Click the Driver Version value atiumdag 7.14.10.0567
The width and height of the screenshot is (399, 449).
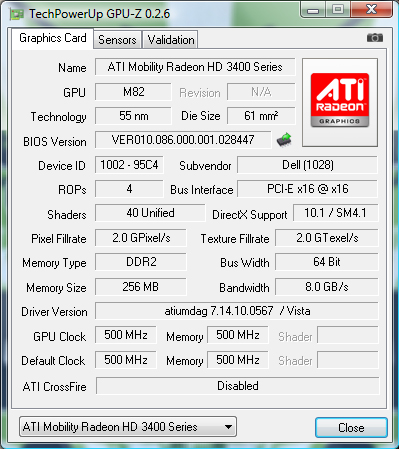[237, 311]
